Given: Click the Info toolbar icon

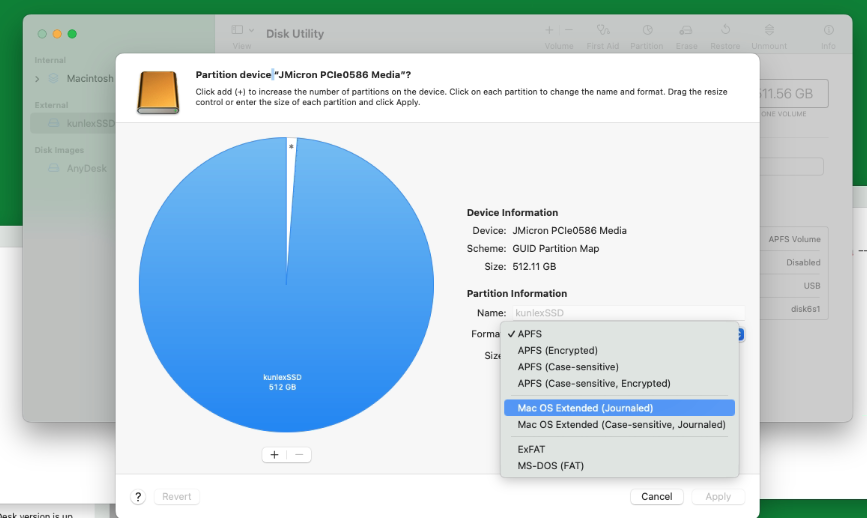Looking at the screenshot, I should pos(828,35).
